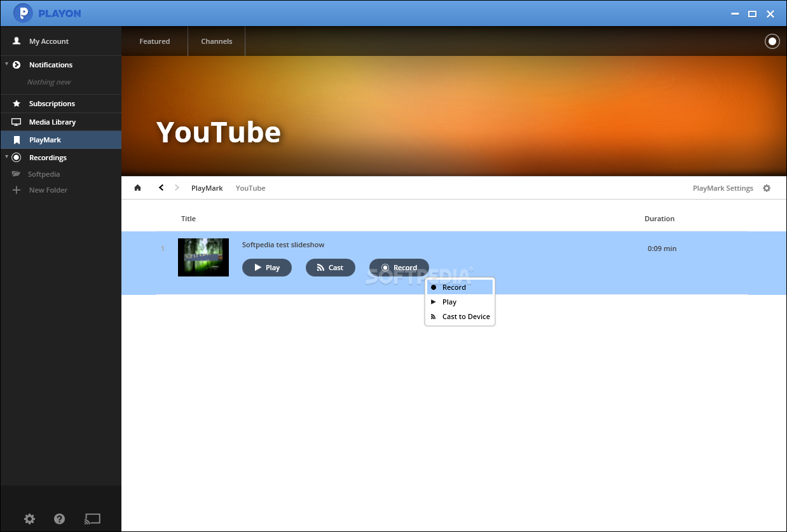Sort by the Duration column header
The image size is (787, 532).
[x=659, y=219]
